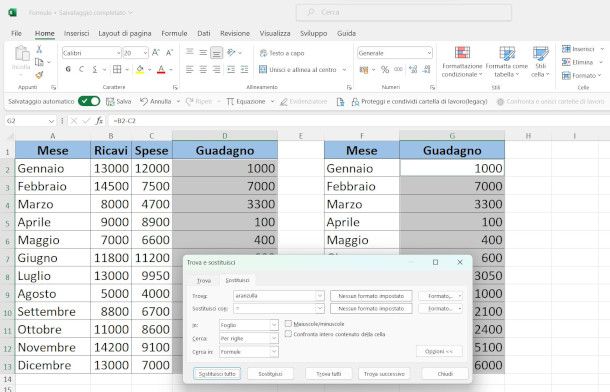Screen dimensions: 610x392
Task: Align text to middle icon
Action: [x=203, y=52]
